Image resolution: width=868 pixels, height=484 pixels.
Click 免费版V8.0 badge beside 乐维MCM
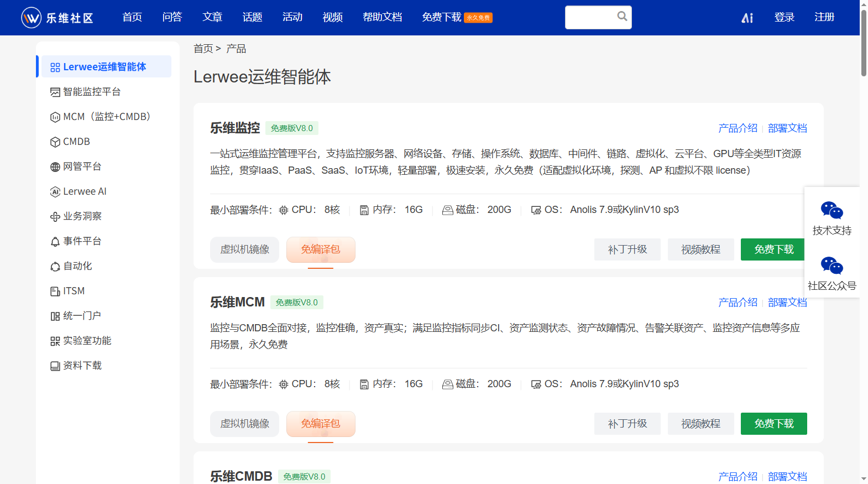pyautogui.click(x=297, y=303)
